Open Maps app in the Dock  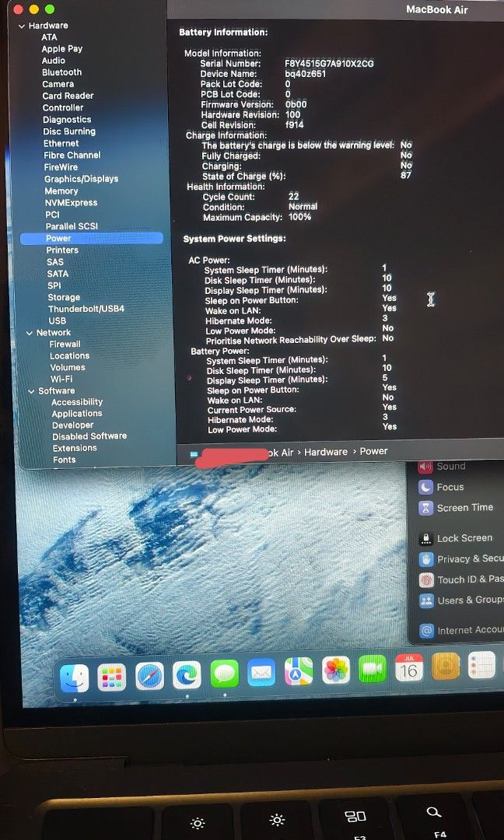(x=299, y=672)
